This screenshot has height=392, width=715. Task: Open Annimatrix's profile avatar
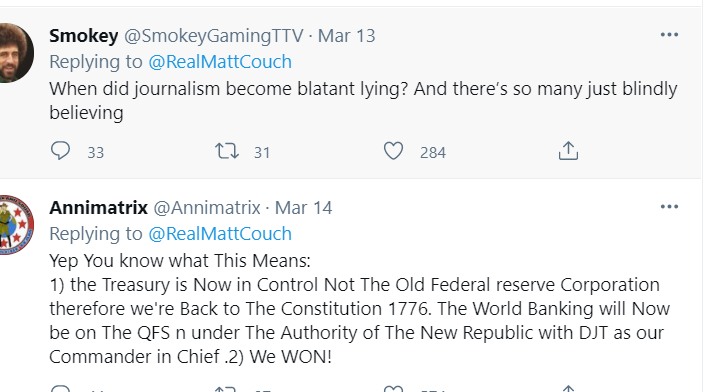16,225
